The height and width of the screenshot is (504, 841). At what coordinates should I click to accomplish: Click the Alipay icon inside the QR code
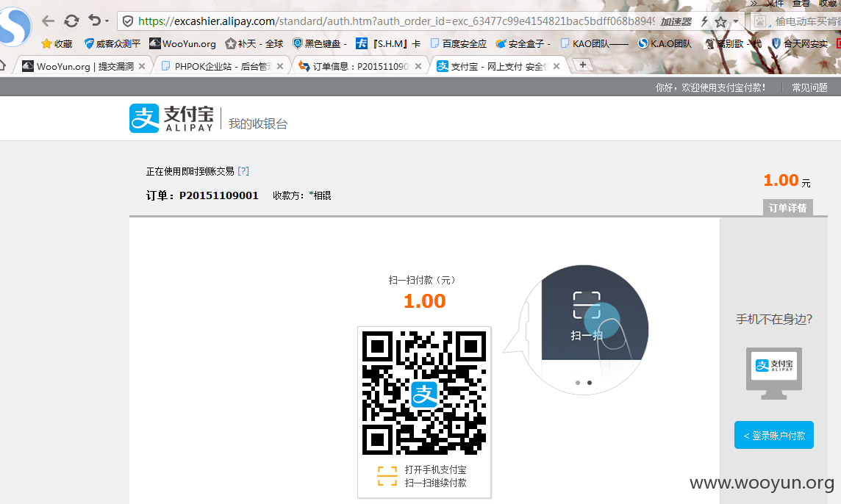[x=424, y=395]
